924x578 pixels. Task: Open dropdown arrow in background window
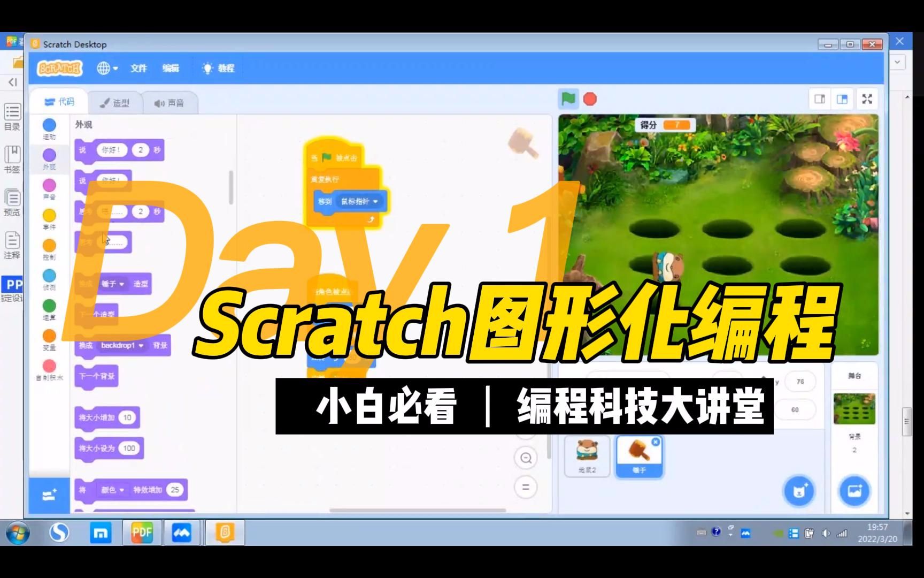click(x=897, y=62)
